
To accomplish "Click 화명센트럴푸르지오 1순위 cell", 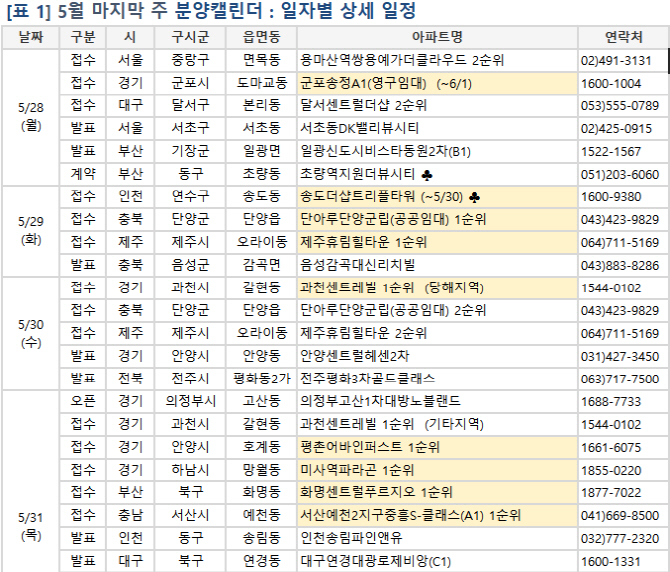I will pos(437,492).
